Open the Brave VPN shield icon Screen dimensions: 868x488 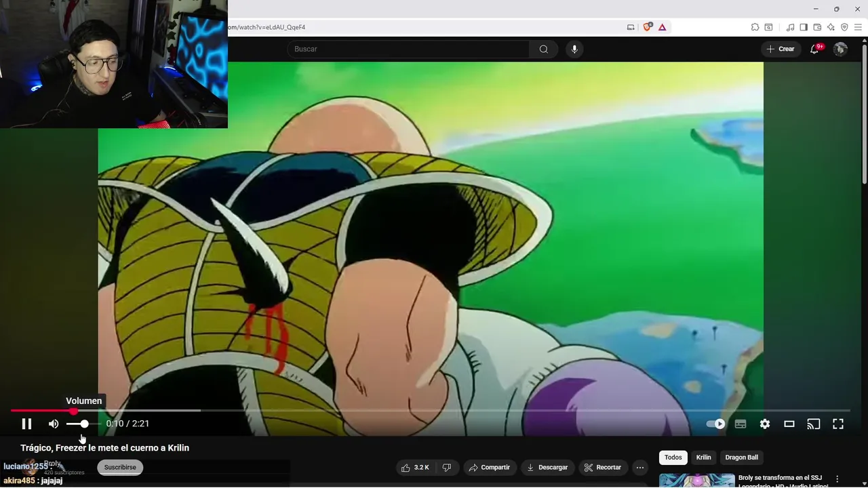point(844,27)
